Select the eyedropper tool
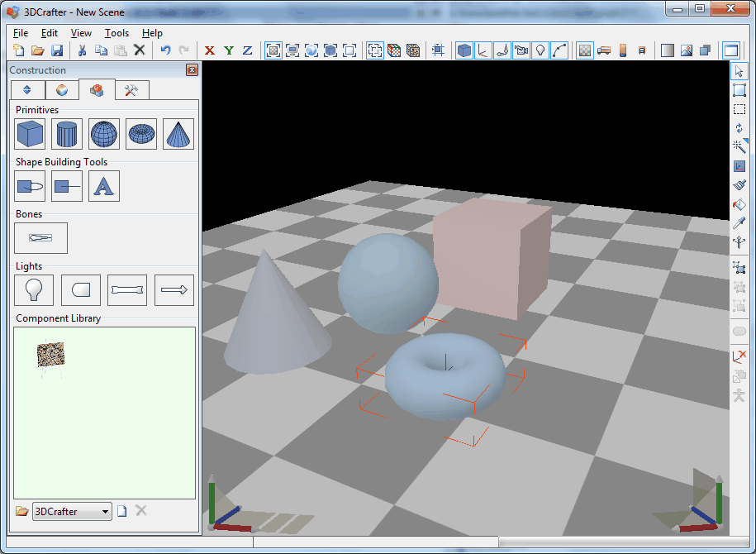The height and width of the screenshot is (554, 756). [739, 223]
